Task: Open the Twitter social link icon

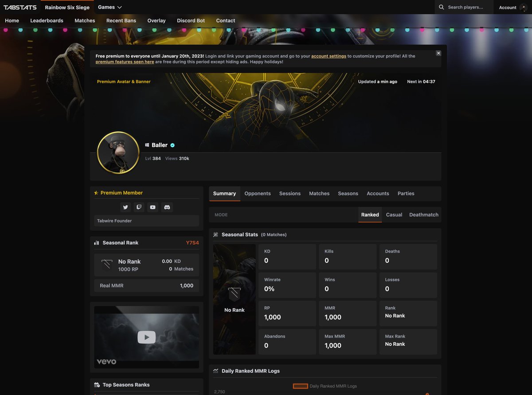Action: tap(125, 207)
